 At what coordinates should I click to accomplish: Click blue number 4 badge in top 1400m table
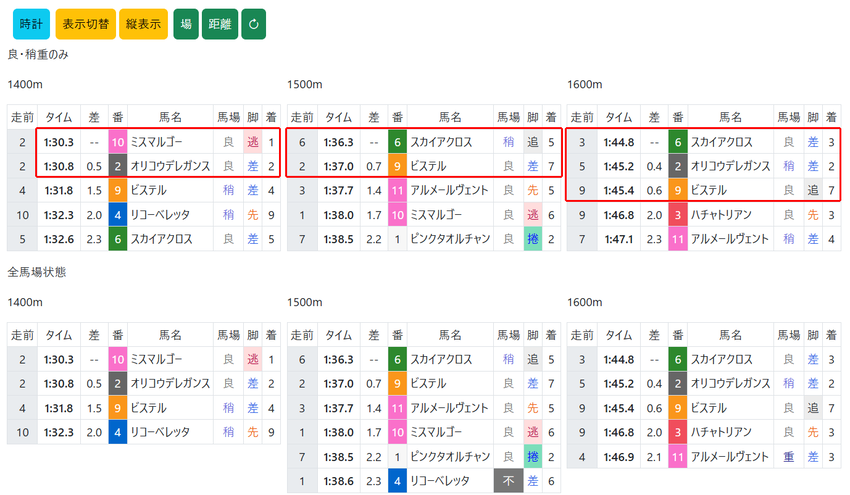[118, 215]
